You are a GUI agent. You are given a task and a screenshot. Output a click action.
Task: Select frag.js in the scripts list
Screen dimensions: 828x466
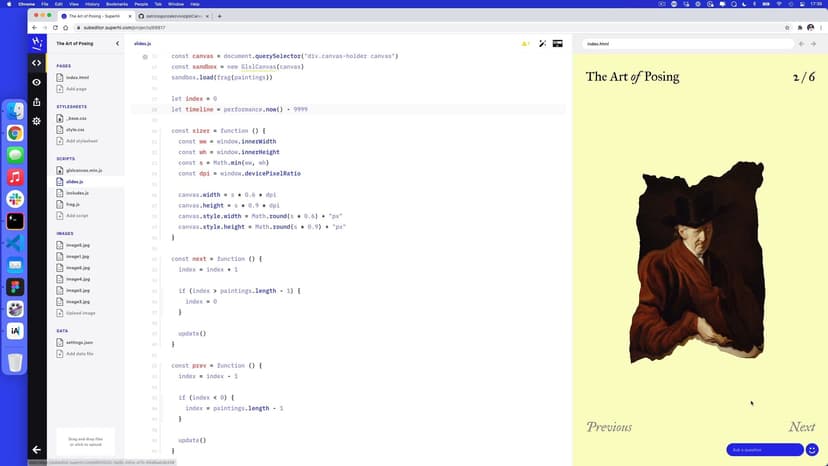point(74,204)
